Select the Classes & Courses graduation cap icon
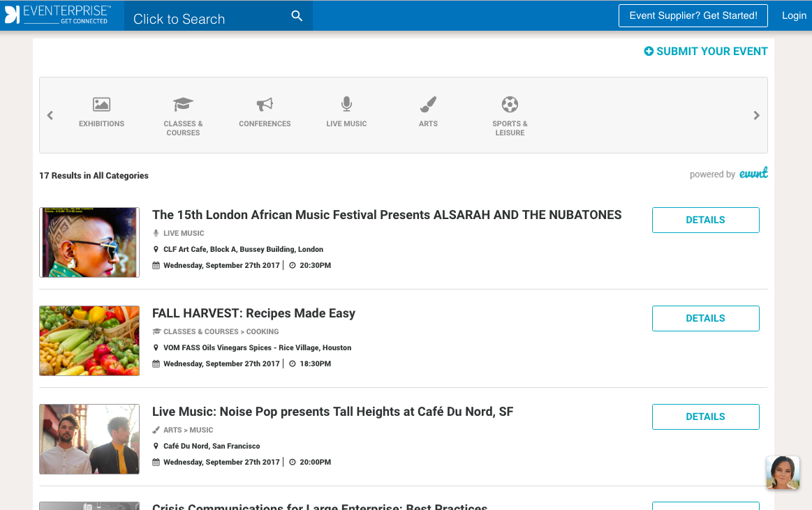This screenshot has height=510, width=812. (183, 104)
